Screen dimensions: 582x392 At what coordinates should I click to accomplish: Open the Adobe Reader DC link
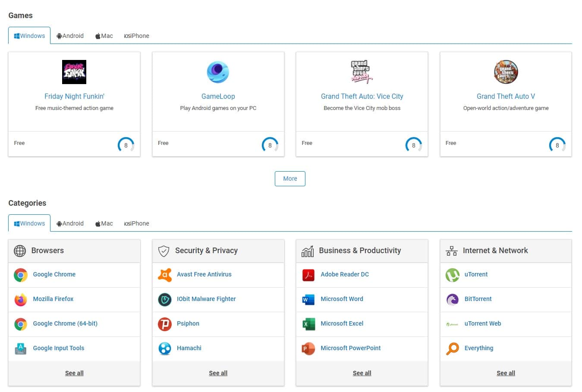click(x=345, y=274)
